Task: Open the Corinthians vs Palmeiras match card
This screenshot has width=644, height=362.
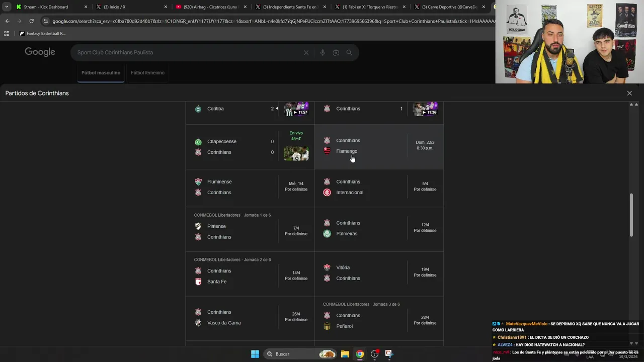Action: (379, 229)
